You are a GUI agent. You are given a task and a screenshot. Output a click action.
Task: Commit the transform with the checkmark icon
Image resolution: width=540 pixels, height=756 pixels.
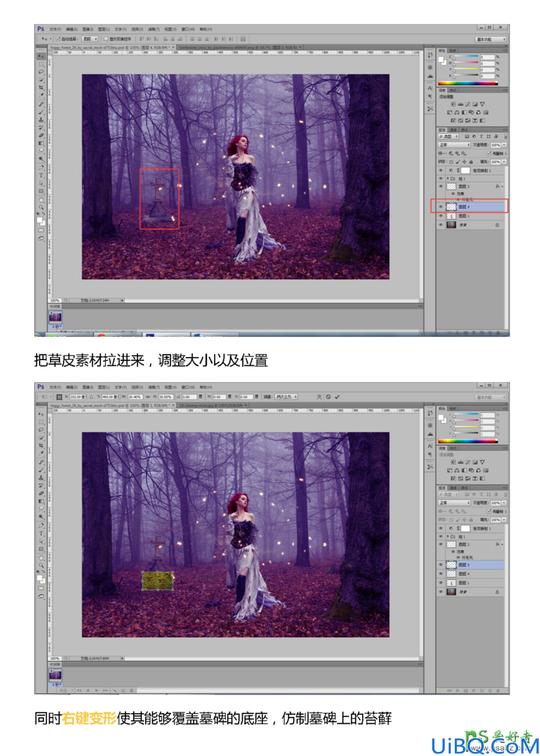point(337,397)
